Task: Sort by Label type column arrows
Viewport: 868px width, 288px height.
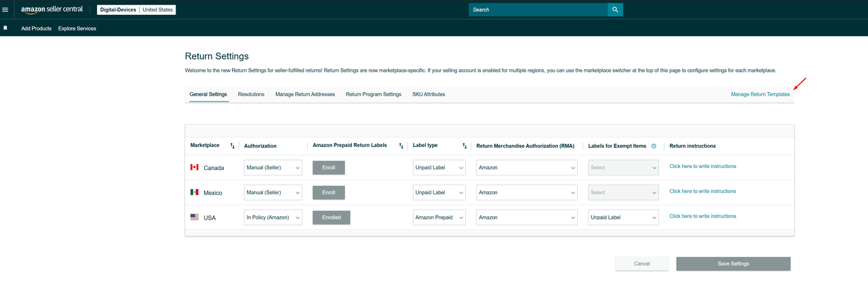Action: (x=465, y=146)
